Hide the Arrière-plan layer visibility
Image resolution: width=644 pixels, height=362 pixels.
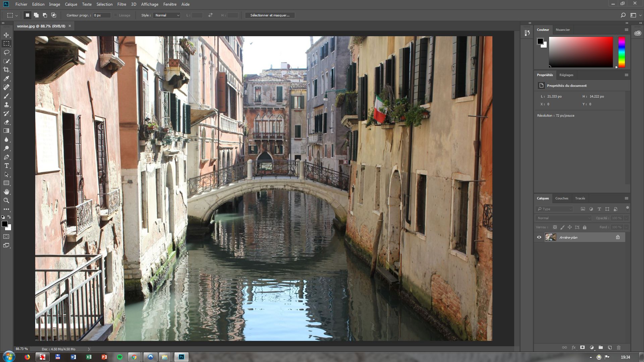coord(539,237)
